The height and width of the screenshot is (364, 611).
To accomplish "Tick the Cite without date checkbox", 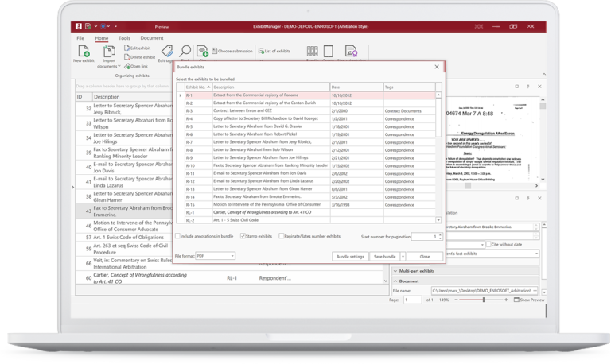I will [488, 244].
